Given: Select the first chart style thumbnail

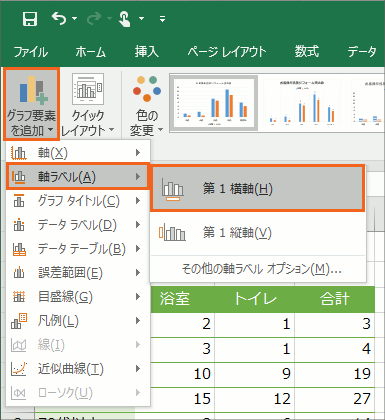Looking at the screenshot, I should tap(214, 102).
